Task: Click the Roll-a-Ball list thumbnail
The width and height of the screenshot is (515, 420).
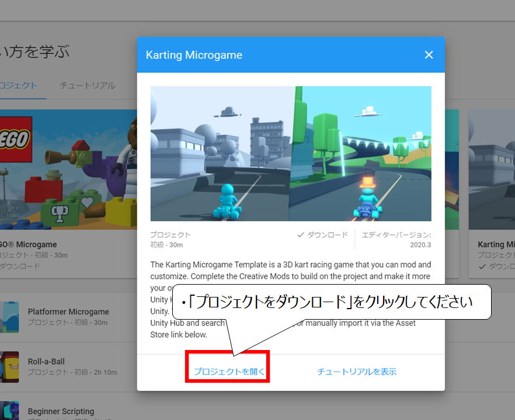Action: [9, 367]
